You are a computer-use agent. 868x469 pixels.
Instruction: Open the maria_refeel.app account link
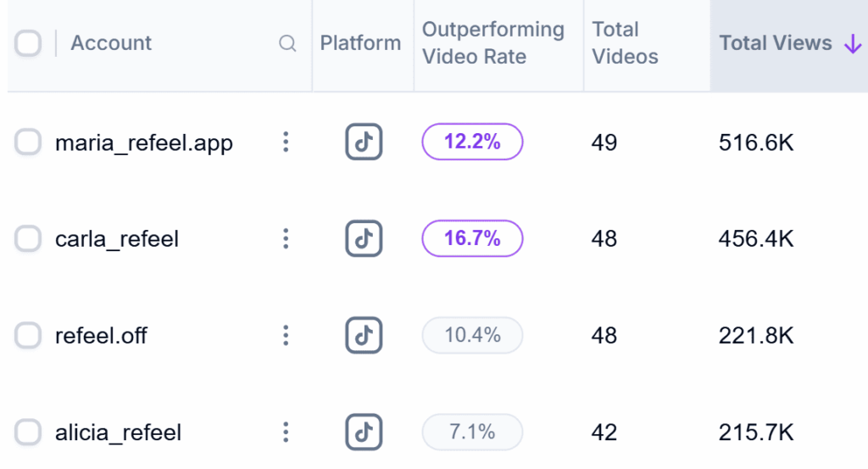coord(143,143)
